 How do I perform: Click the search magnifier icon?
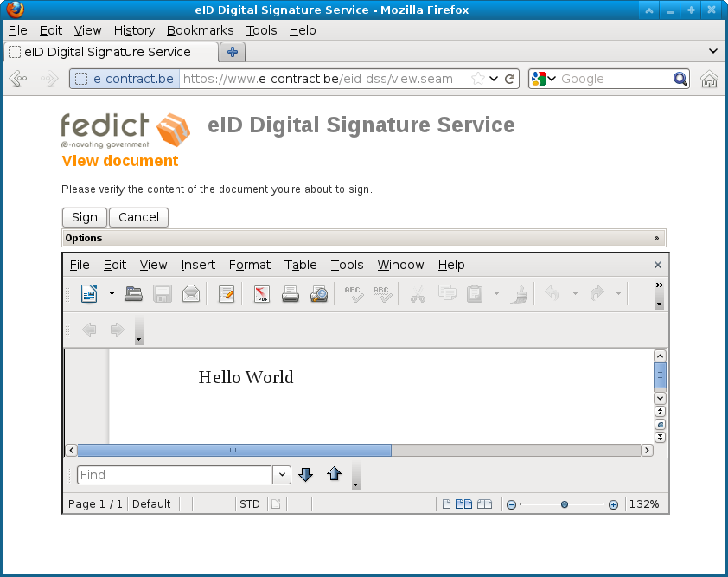(680, 79)
